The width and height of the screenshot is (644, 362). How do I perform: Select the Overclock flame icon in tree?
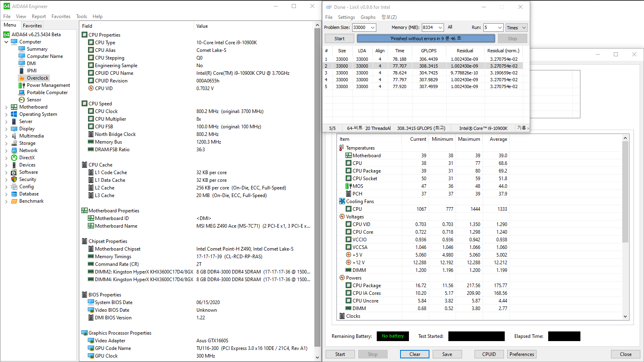(22, 78)
